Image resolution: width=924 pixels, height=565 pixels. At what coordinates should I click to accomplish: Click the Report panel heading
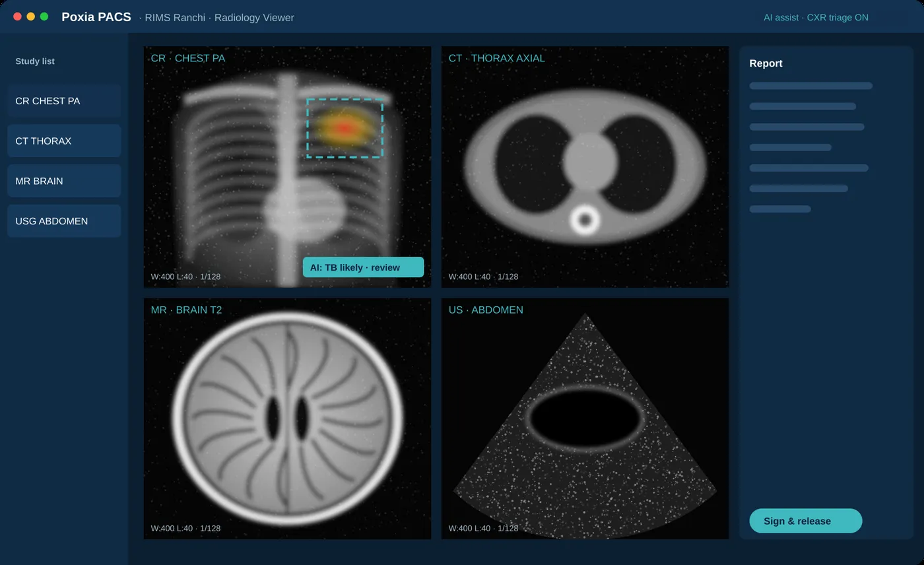766,63
